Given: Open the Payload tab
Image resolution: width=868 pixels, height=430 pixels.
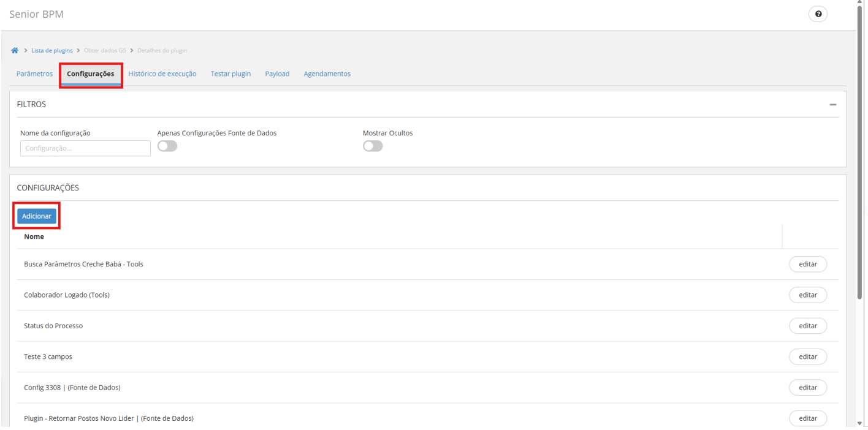Looking at the screenshot, I should click(277, 74).
